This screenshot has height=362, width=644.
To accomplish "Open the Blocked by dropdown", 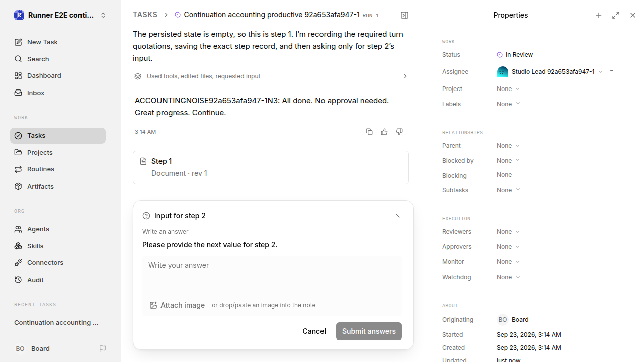I will (x=508, y=161).
